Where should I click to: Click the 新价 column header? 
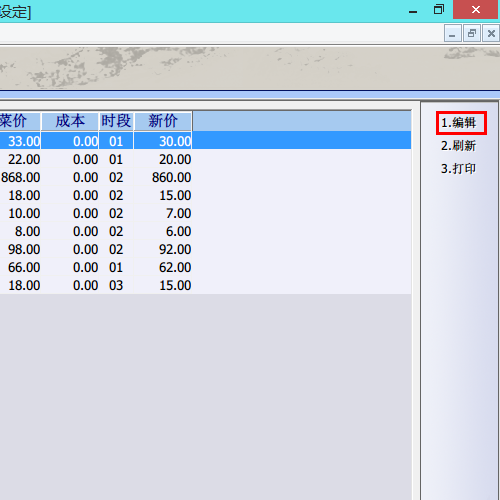pos(163,121)
